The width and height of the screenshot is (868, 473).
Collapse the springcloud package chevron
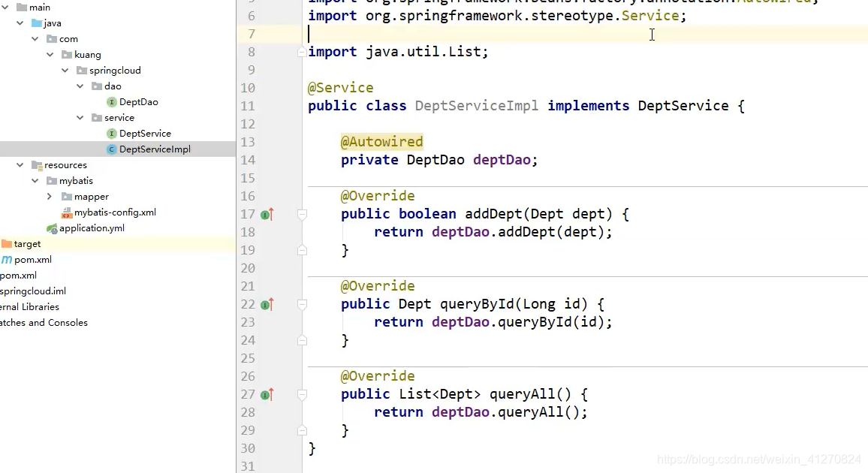[x=65, y=71]
